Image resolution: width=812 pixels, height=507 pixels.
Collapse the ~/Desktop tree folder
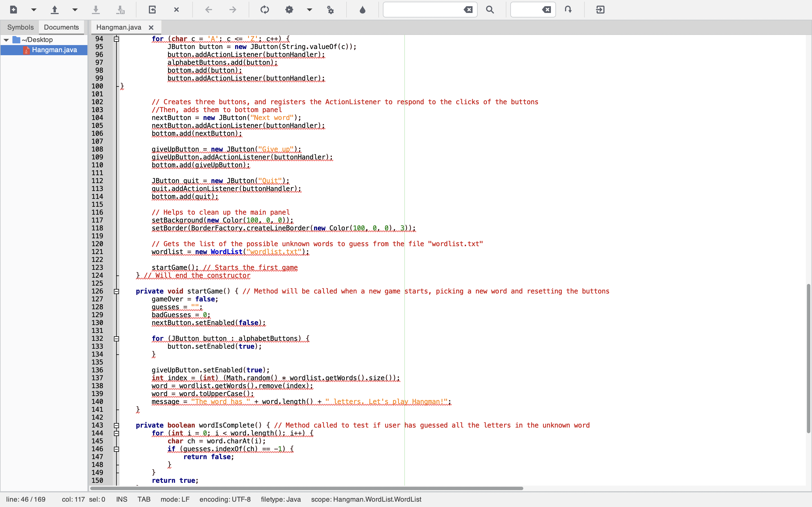(6, 40)
